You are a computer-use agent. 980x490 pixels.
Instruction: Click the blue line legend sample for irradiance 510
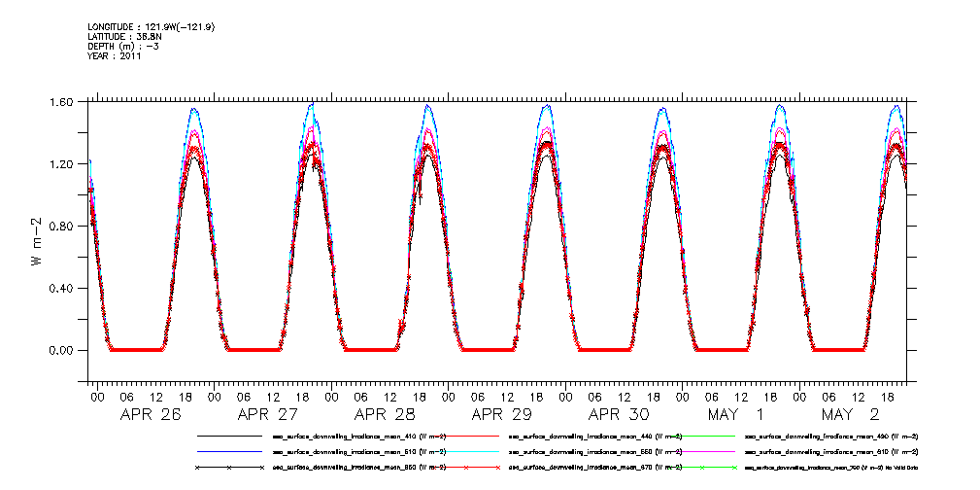coord(229,451)
